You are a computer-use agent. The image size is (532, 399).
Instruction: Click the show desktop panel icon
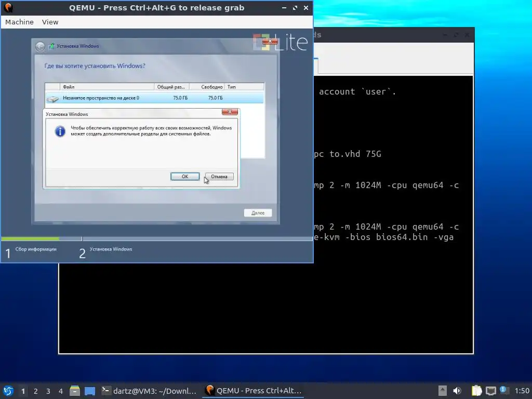pyautogui.click(x=90, y=391)
